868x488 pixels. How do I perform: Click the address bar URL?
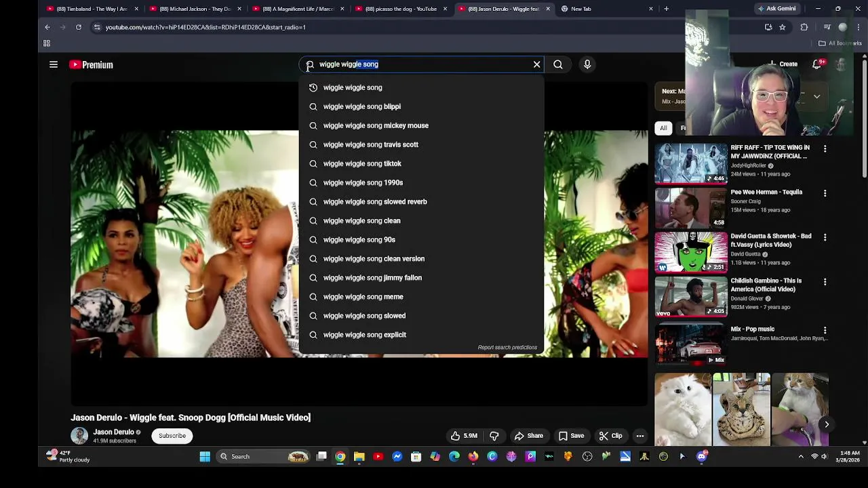[205, 27]
